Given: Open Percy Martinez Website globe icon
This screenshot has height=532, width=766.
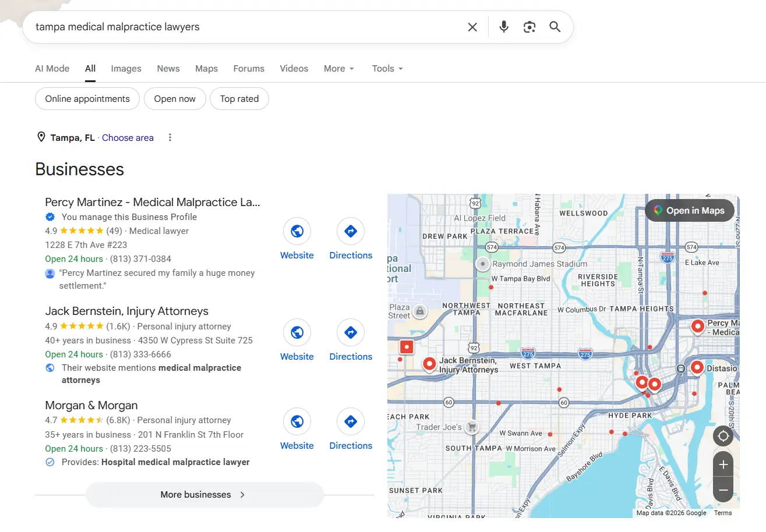Looking at the screenshot, I should (x=297, y=232).
